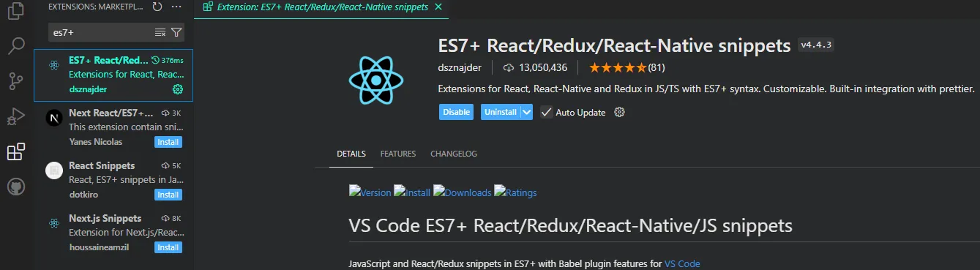This screenshot has height=270, width=980.
Task: Expand the Uninstall dropdown arrow
Action: [526, 112]
